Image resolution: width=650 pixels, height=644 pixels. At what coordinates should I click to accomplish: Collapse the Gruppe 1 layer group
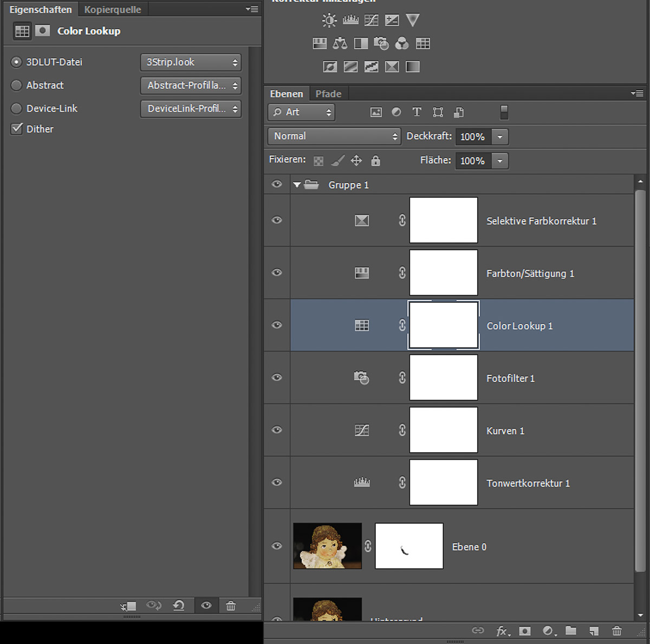[x=297, y=185]
